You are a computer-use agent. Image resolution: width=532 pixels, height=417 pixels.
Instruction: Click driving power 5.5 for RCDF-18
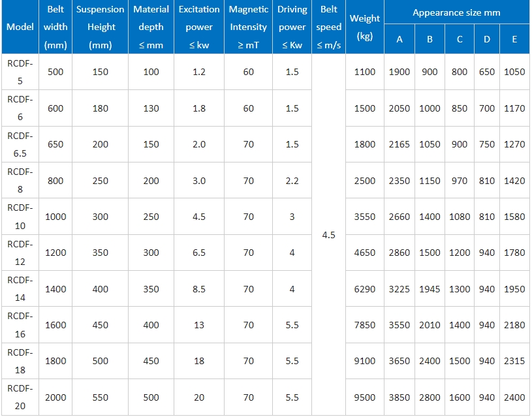[x=292, y=361]
